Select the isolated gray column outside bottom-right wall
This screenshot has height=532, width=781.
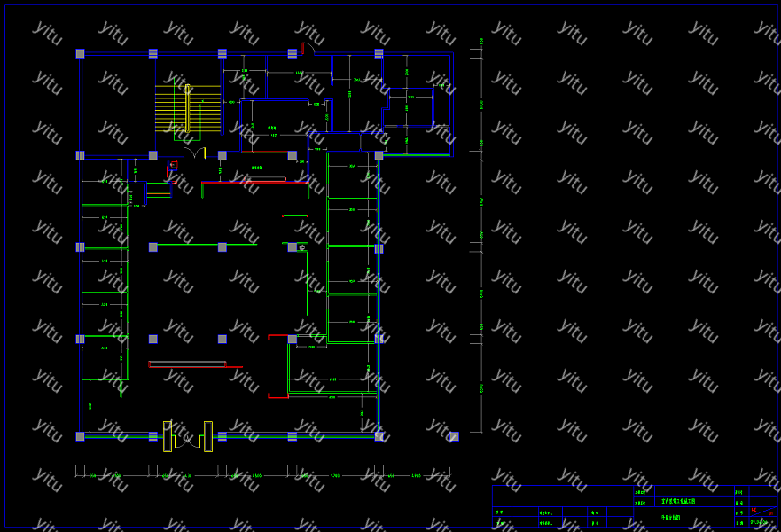pos(454,436)
